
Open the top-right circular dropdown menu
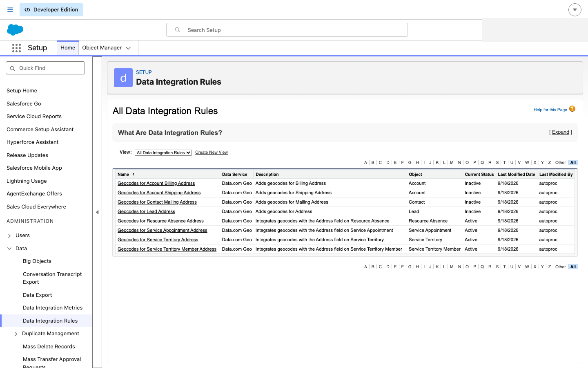575,10
